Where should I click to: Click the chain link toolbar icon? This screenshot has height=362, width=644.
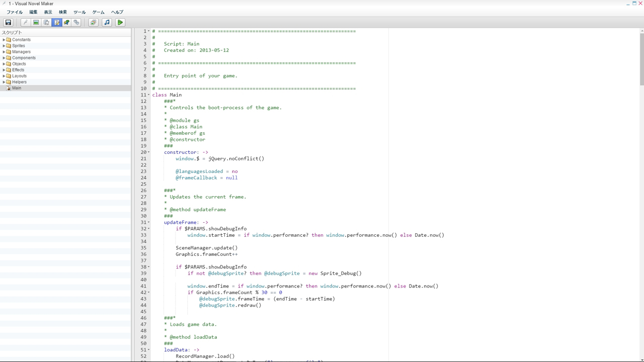click(x=76, y=22)
